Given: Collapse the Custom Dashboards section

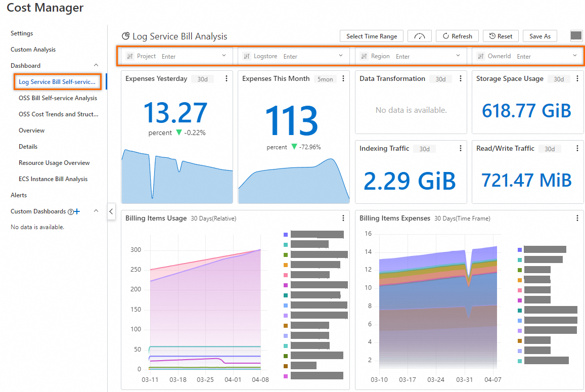Looking at the screenshot, I should pyautogui.click(x=96, y=211).
